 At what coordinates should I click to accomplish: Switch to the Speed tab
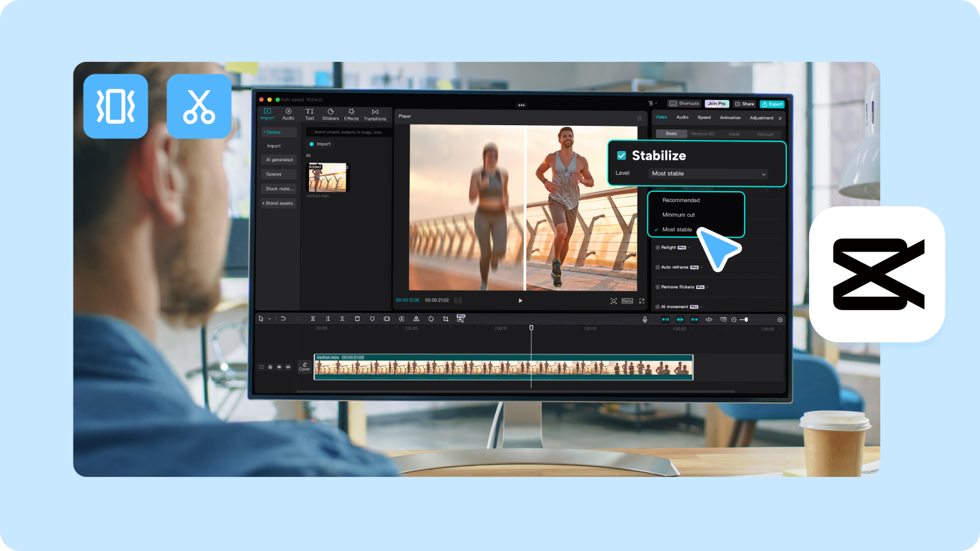704,118
